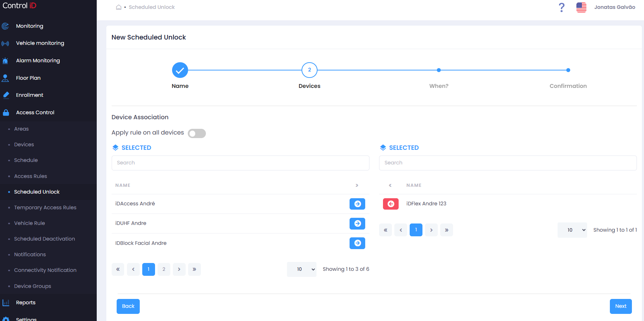Select the iDAccess André row text
This screenshot has height=321, width=644.
click(x=135, y=204)
